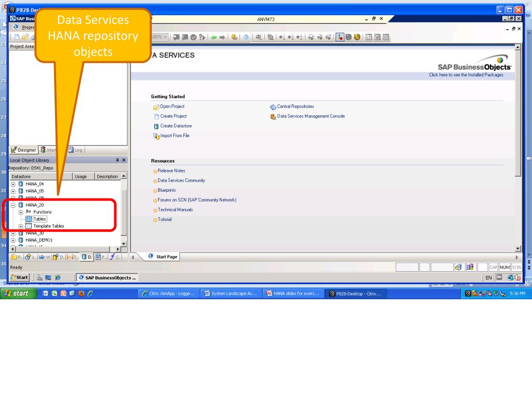Expand the HANA_DEMO1 datastore node
This screenshot has width=532, height=399.
[13, 241]
